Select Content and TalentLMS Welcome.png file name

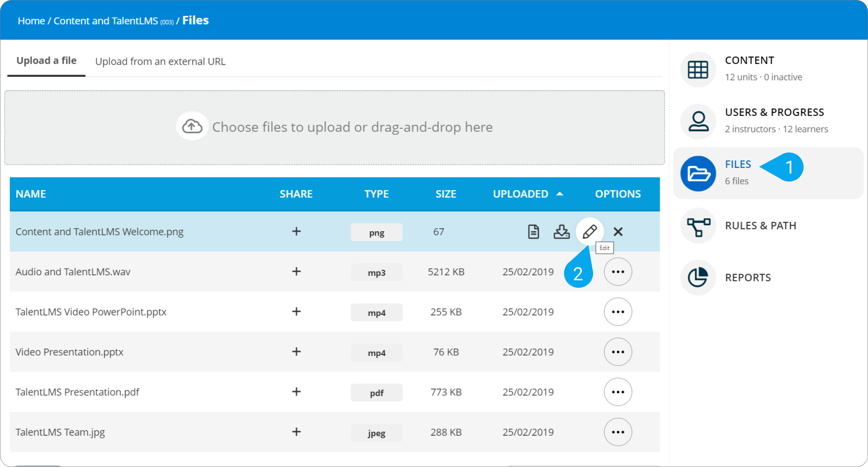tap(100, 232)
